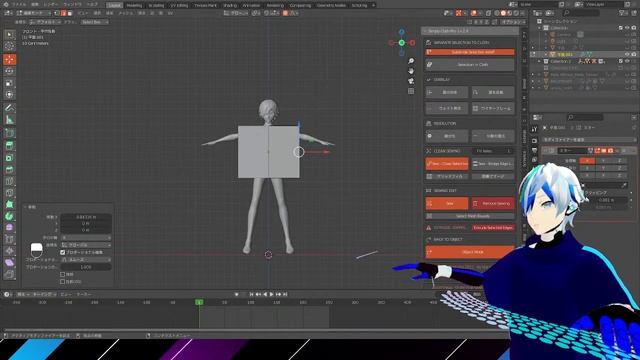640x360 pixels.
Task: Select the Shear tool
Action: pos(9,263)
